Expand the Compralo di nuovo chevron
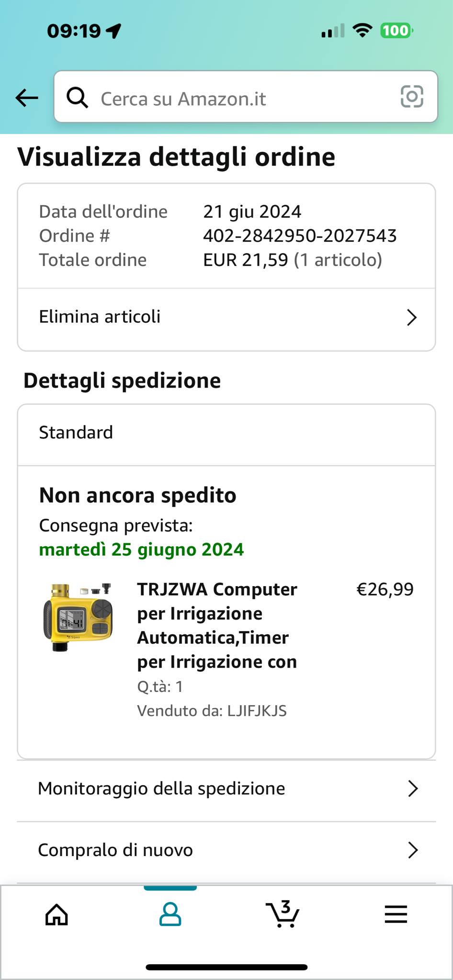 (x=413, y=850)
